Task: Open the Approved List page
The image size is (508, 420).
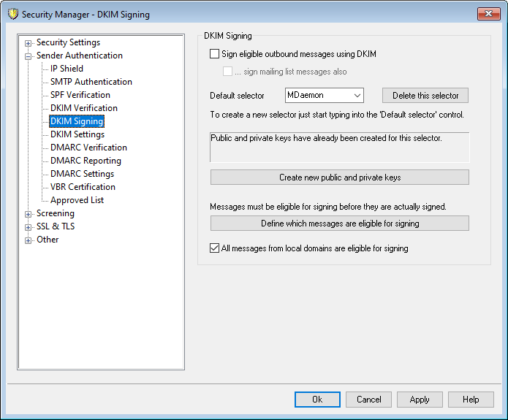Action: (x=77, y=200)
